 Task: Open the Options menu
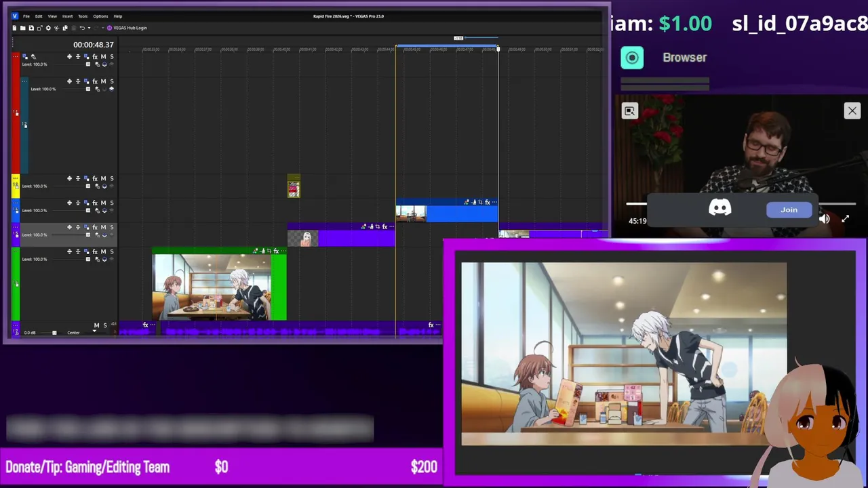point(100,16)
